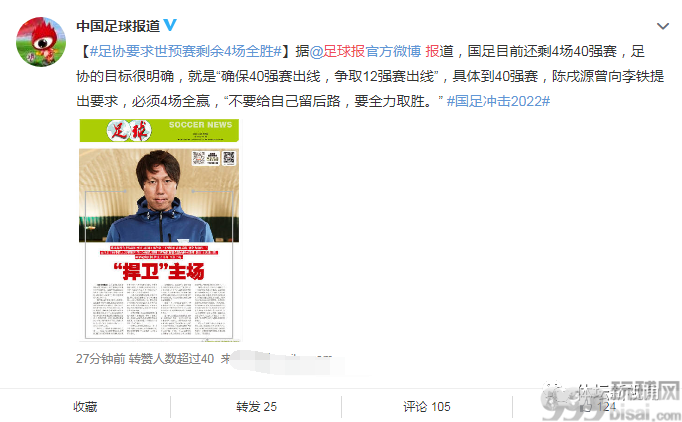
Task: Click 收藏 to favorite the post
Action: (85, 406)
